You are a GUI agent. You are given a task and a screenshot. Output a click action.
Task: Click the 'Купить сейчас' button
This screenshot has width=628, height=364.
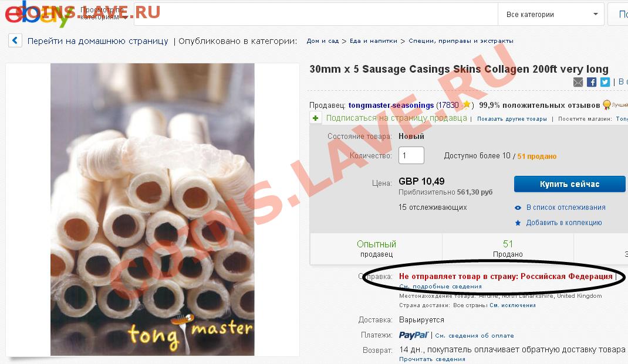coord(569,184)
